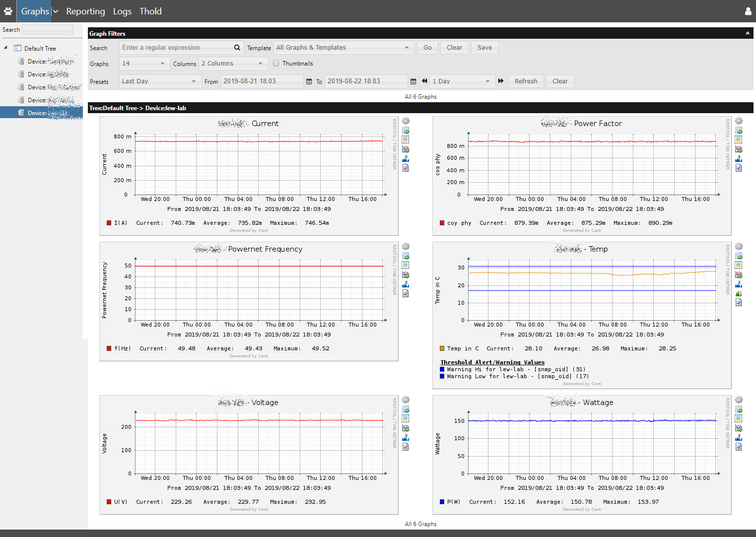
Task: Collapse the Default Tree node
Action: pyautogui.click(x=5, y=48)
